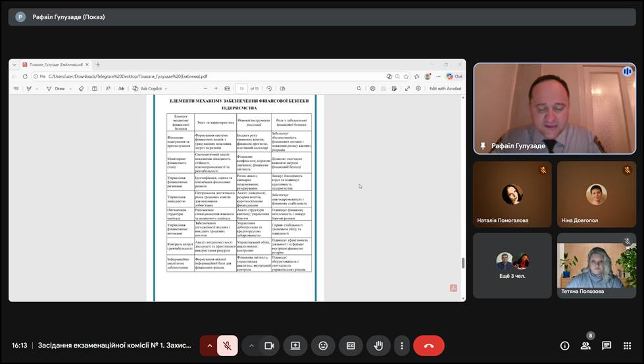Open the emoji reactions button

[323, 346]
